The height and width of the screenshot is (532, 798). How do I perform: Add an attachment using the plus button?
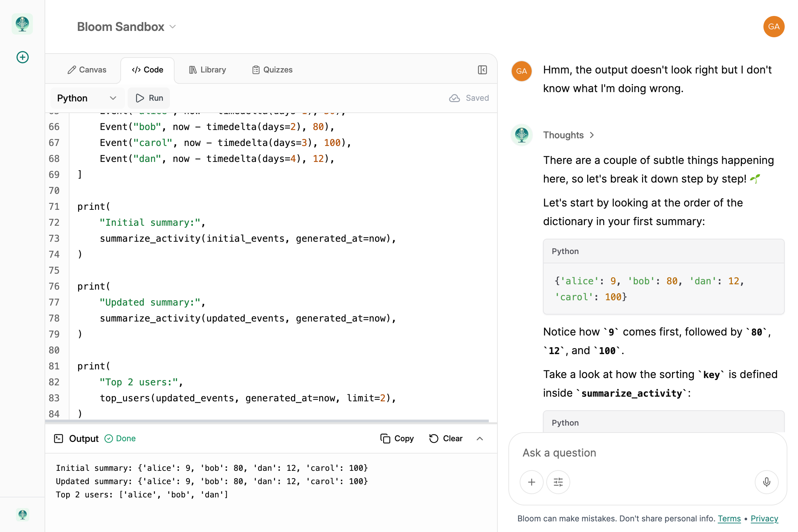pyautogui.click(x=531, y=482)
